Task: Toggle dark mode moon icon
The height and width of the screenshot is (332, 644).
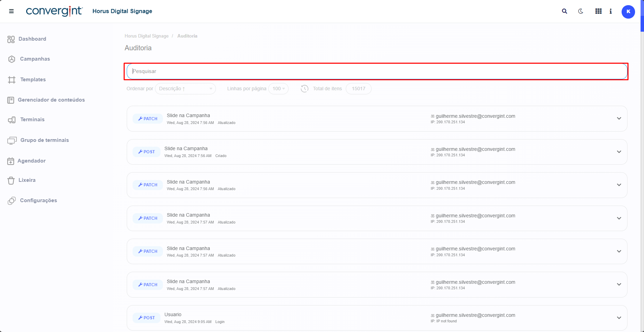Action: click(x=581, y=11)
